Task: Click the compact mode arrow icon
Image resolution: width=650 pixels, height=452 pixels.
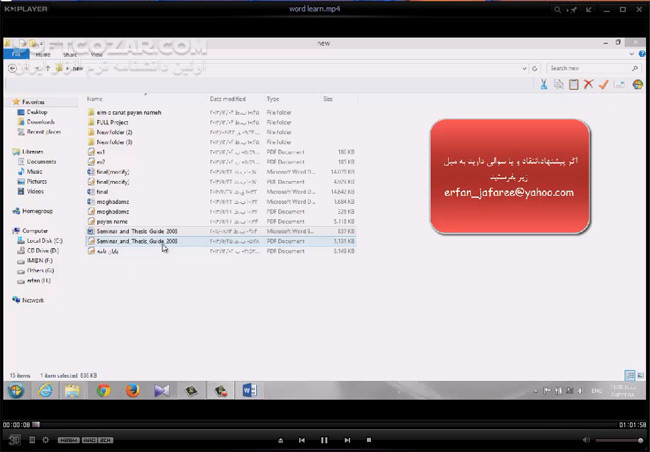Action: coord(589,9)
